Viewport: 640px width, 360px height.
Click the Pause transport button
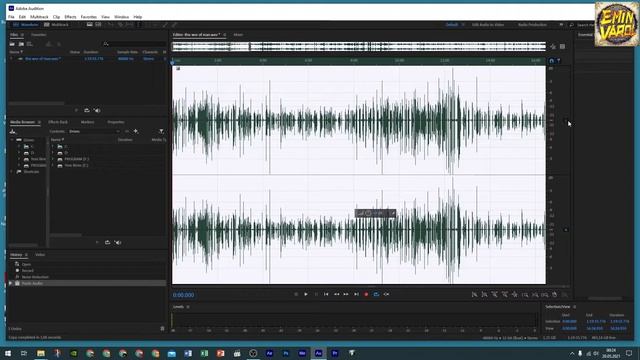[x=316, y=294]
